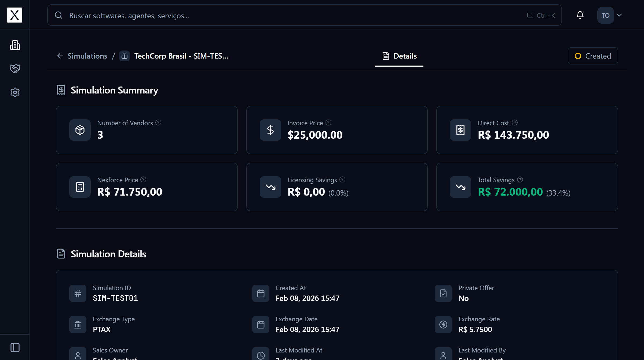Click the Direct Cost help icon

[514, 123]
